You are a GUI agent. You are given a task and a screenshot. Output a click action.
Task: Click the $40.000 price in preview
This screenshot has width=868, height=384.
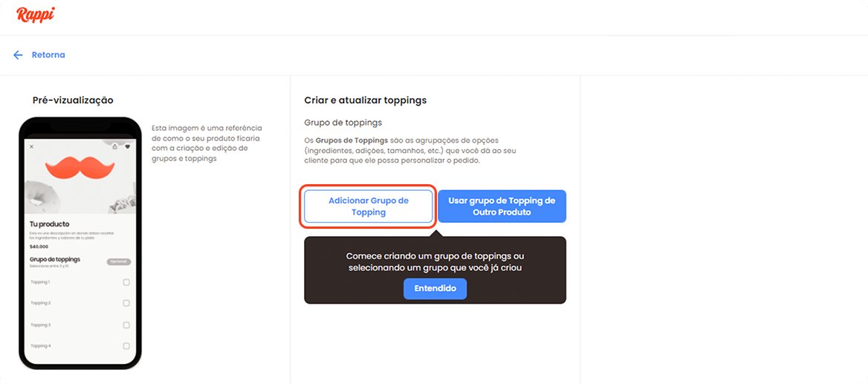(39, 246)
